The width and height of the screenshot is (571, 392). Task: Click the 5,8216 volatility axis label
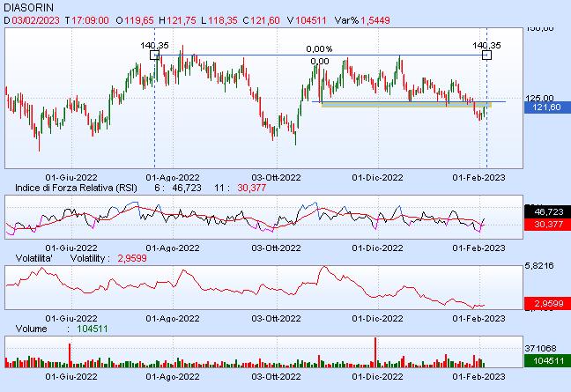[x=539, y=266]
